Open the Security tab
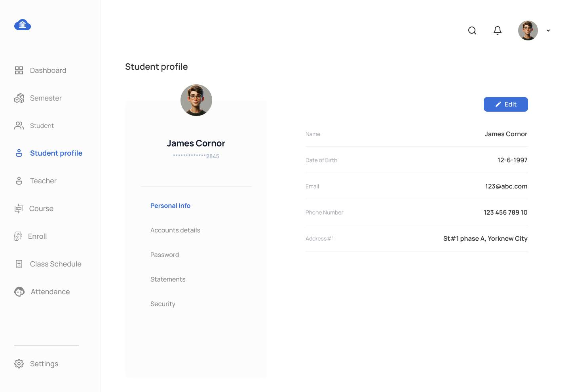 (163, 304)
